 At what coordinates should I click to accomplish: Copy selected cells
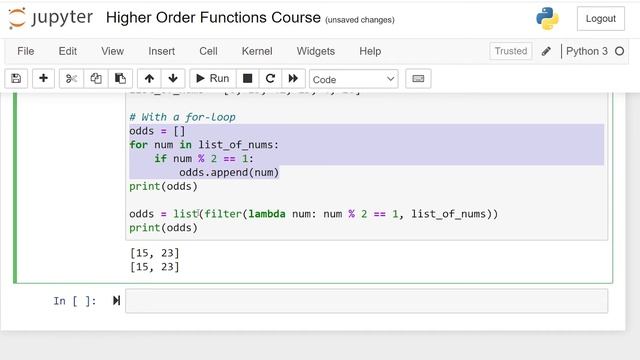pos(96,78)
